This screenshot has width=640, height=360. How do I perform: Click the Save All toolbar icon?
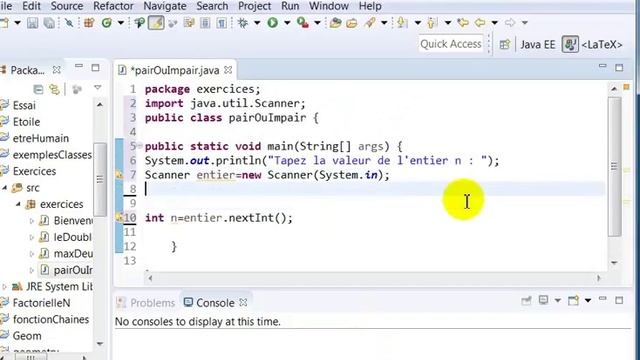[49, 23]
